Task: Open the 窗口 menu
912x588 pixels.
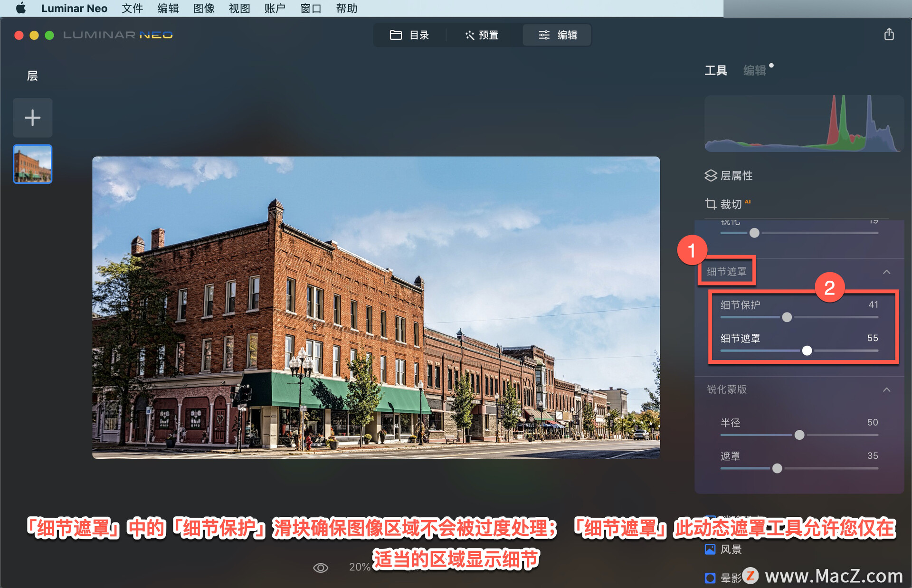Action: click(311, 8)
